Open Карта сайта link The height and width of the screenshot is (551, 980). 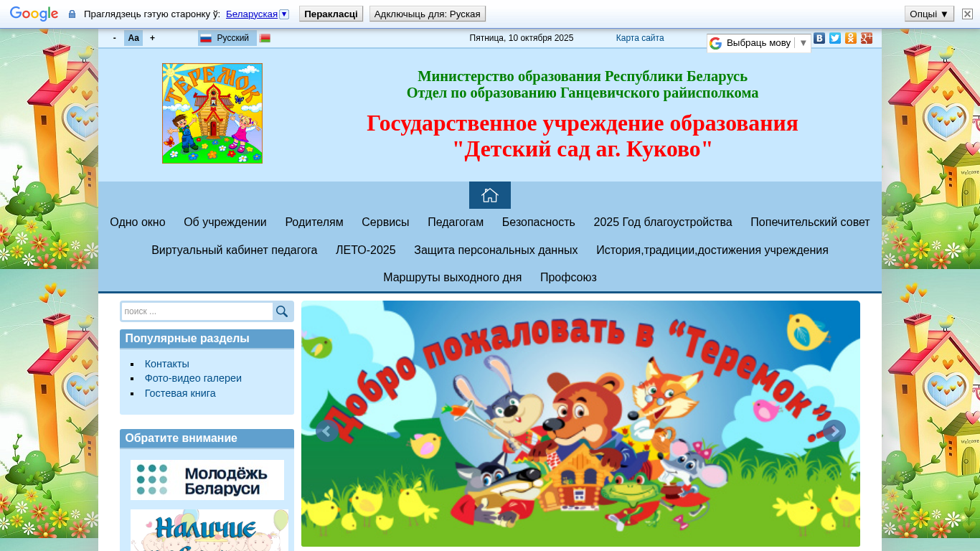click(640, 38)
